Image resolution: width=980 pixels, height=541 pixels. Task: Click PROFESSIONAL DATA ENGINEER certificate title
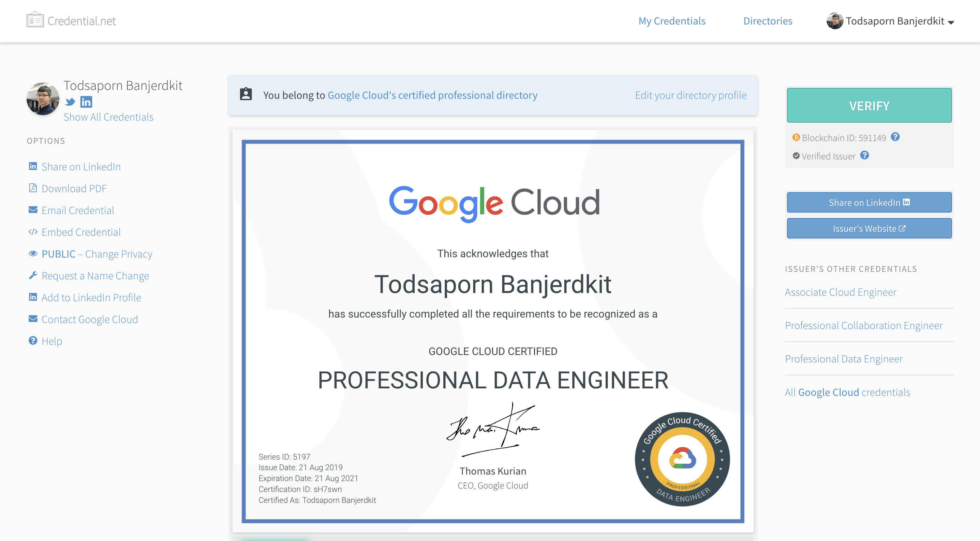coord(493,380)
